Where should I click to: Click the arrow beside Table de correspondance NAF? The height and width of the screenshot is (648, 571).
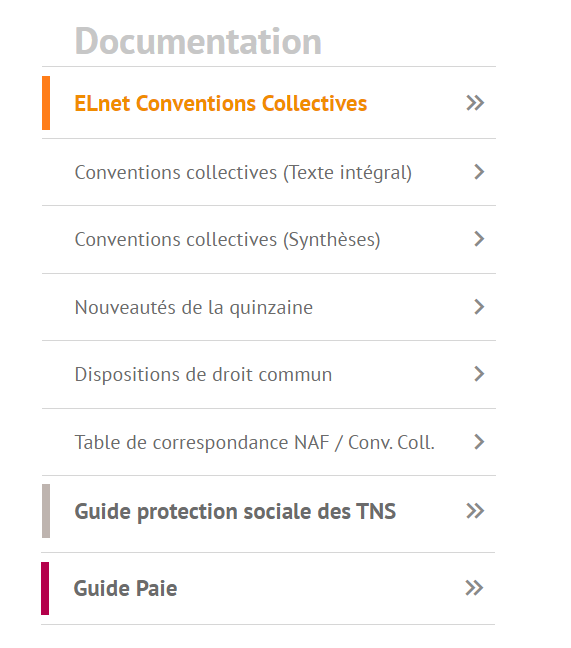479,442
